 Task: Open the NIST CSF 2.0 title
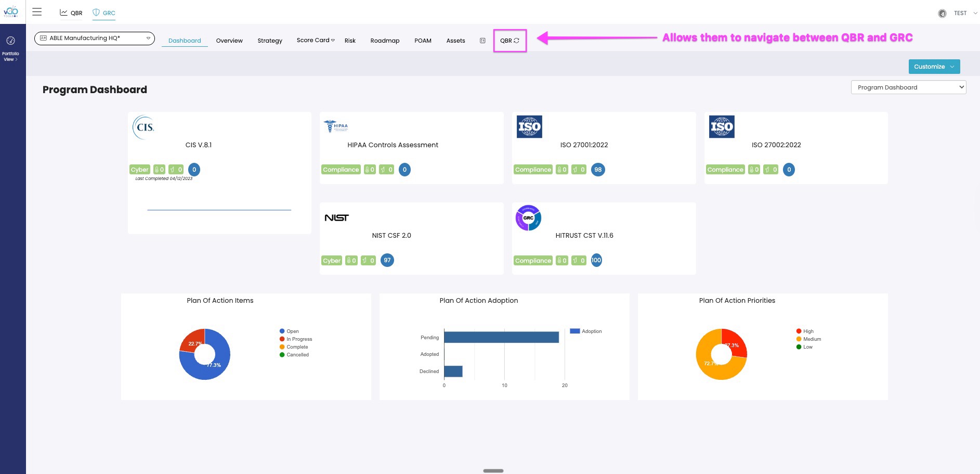[391, 236]
